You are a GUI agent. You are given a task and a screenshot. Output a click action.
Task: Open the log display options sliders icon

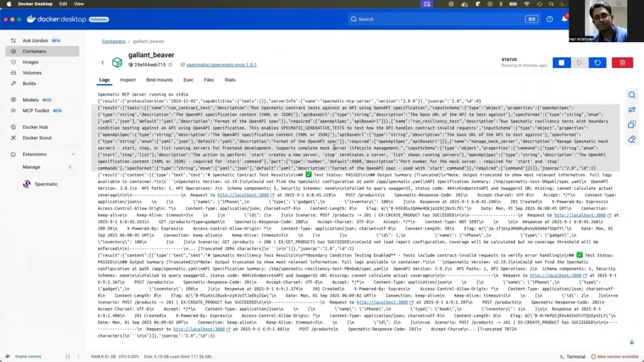click(x=632, y=110)
